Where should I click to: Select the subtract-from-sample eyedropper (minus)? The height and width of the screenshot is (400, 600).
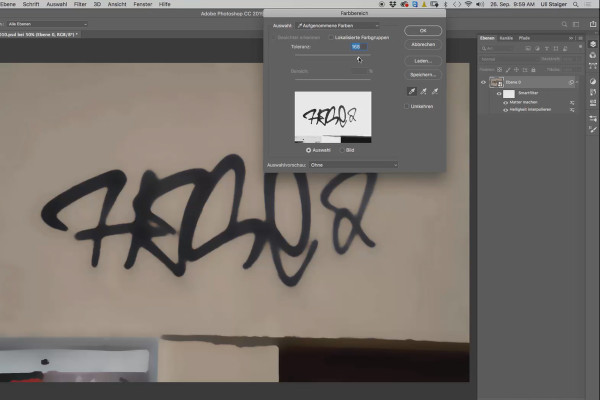click(x=435, y=91)
